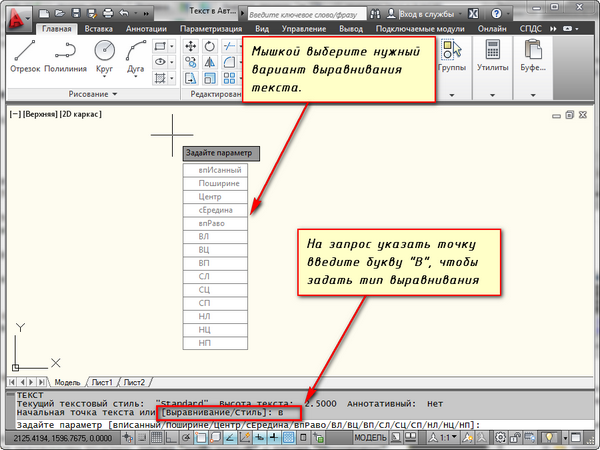Choose Центр alignment option
Viewport: 600px width, 450px height.
215,197
